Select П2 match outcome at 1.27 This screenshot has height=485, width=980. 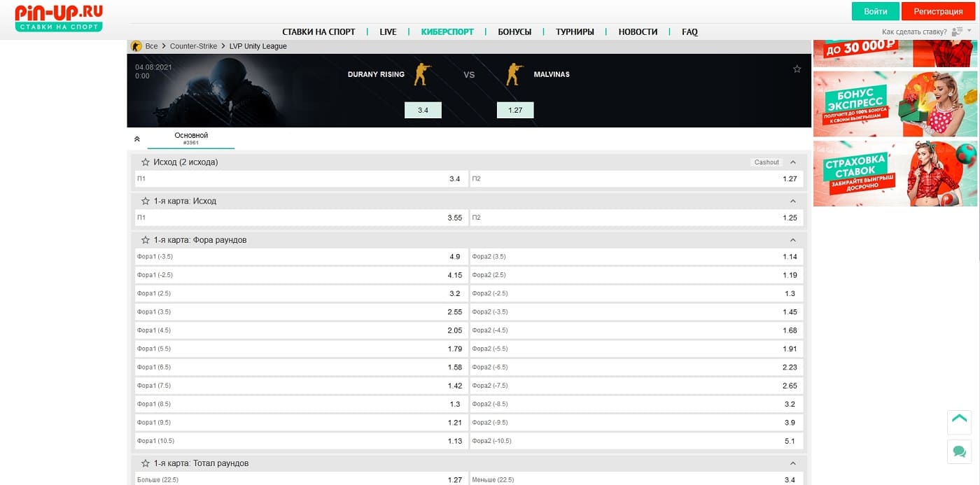[x=636, y=179]
